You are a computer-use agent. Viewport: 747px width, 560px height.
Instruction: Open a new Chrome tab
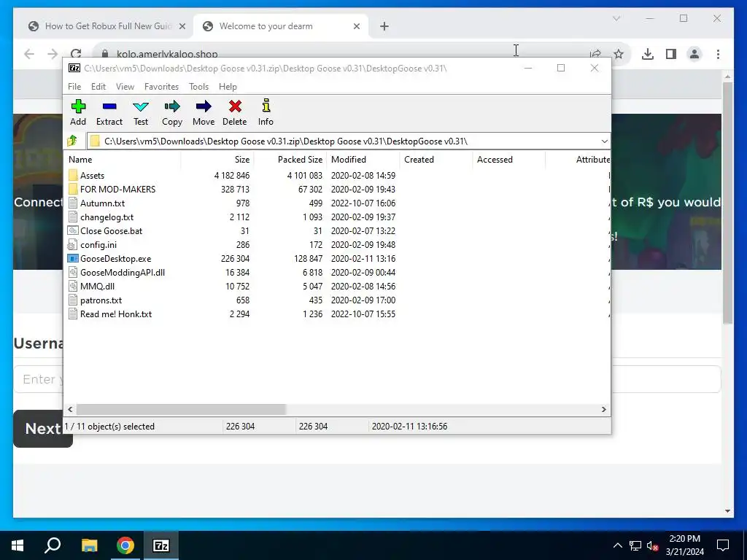(384, 27)
